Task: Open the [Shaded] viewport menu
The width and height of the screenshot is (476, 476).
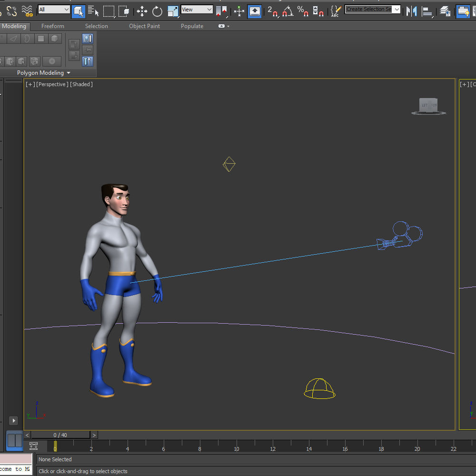Action: coord(81,84)
